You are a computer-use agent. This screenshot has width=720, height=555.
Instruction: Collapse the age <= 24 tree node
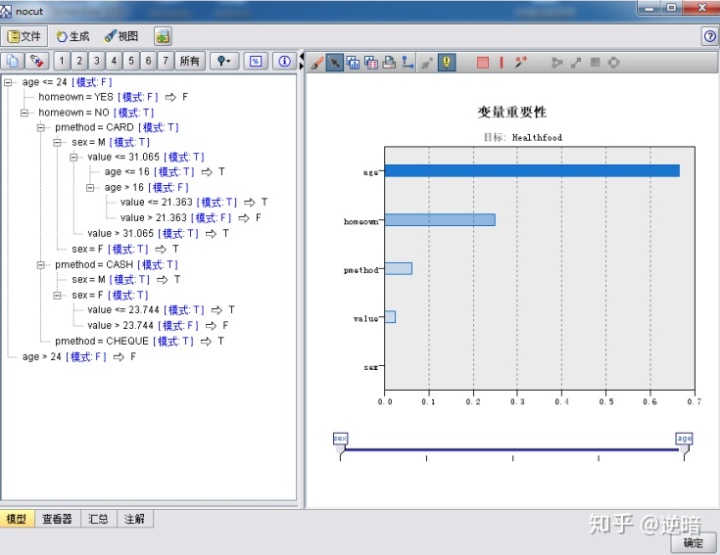pyautogui.click(x=8, y=83)
